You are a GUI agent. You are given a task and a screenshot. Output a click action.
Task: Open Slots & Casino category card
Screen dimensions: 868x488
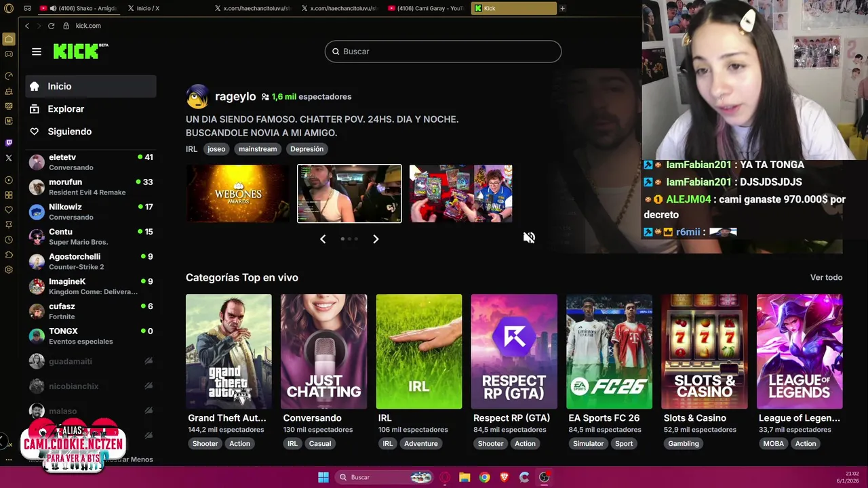pyautogui.click(x=705, y=352)
